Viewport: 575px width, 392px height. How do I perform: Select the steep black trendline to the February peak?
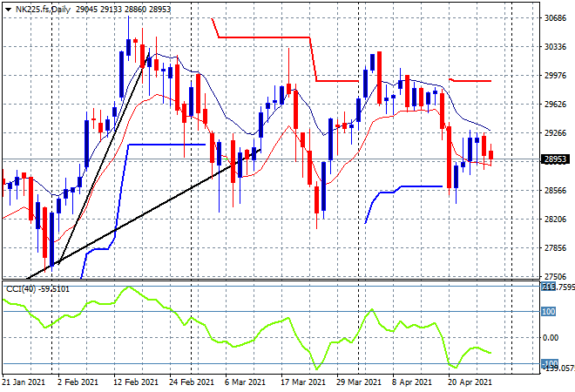(105, 158)
